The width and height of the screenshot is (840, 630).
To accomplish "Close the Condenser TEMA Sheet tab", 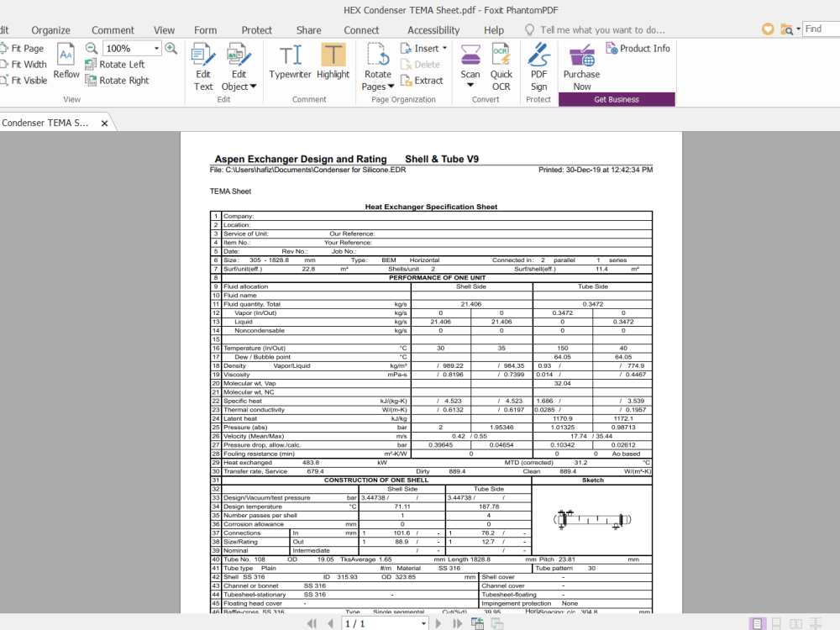I will (104, 123).
